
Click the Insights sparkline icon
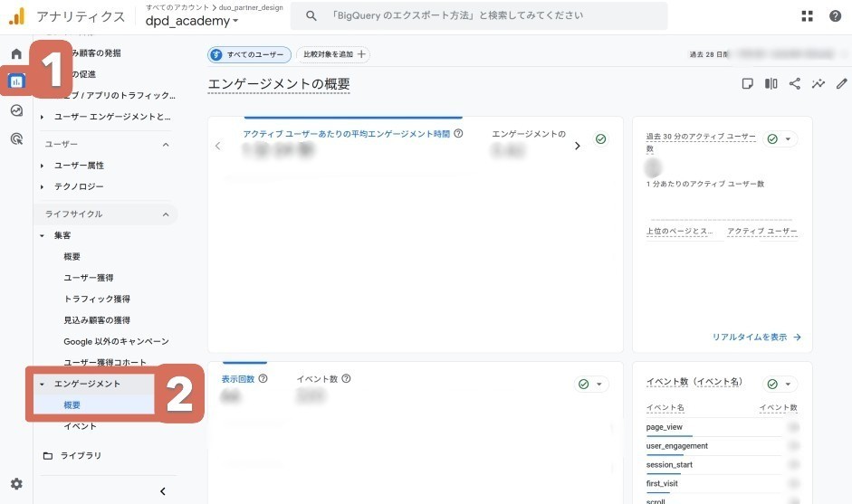(818, 84)
